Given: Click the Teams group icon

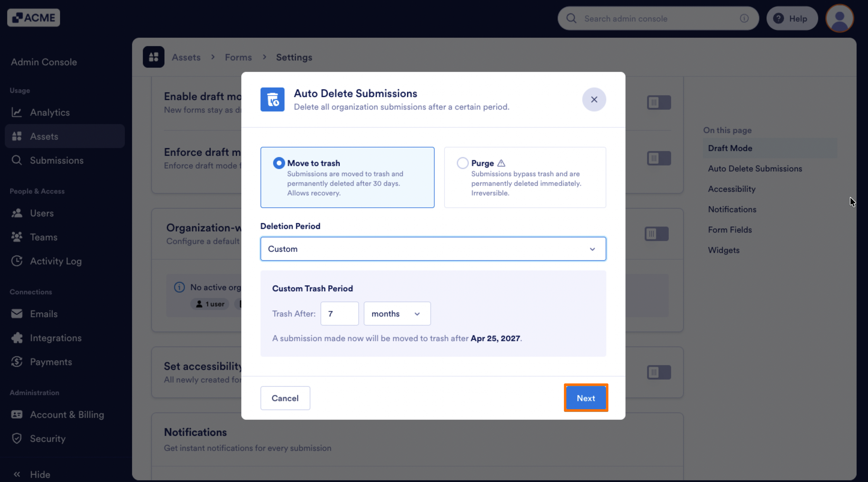Looking at the screenshot, I should [x=17, y=237].
